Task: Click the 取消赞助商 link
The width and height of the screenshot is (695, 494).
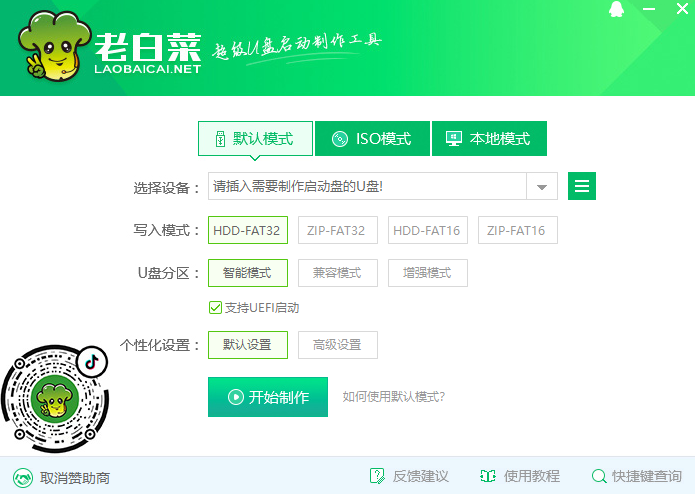Action: click(74, 478)
